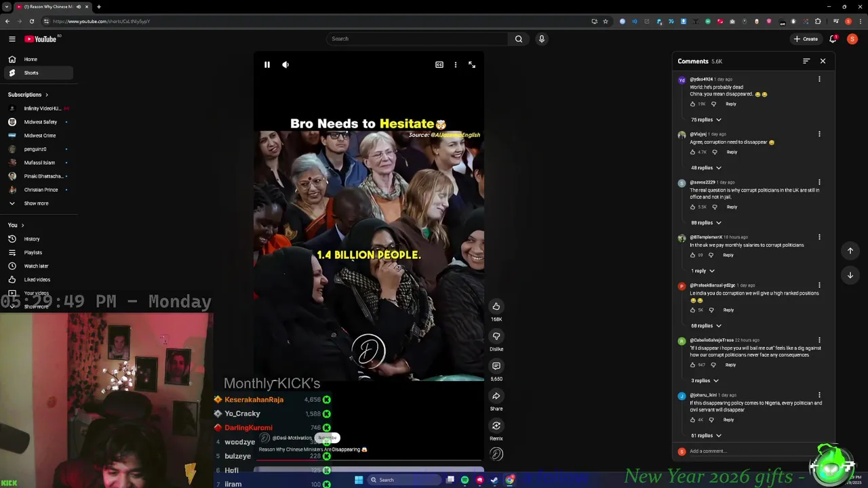Open YouTube notifications bell
868x488 pixels.
(833, 39)
